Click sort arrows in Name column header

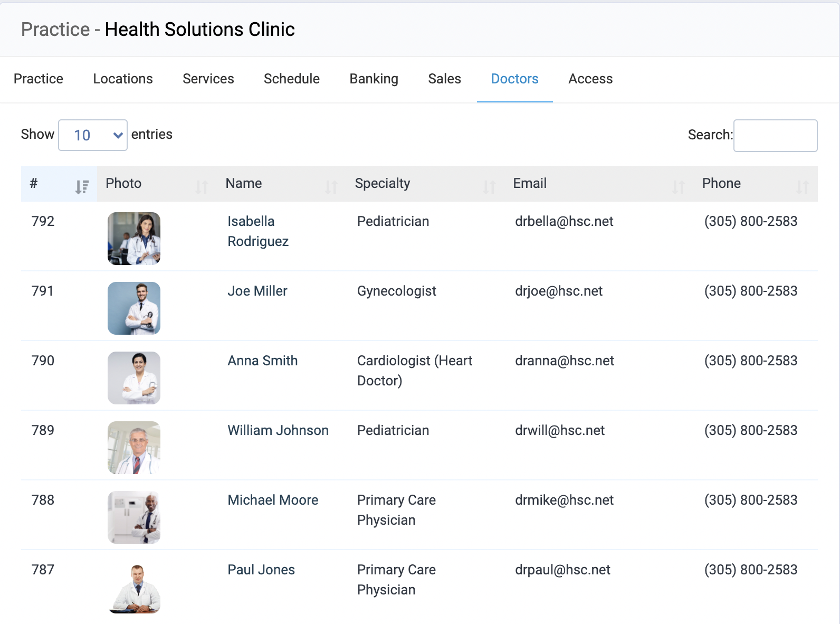coord(331,186)
